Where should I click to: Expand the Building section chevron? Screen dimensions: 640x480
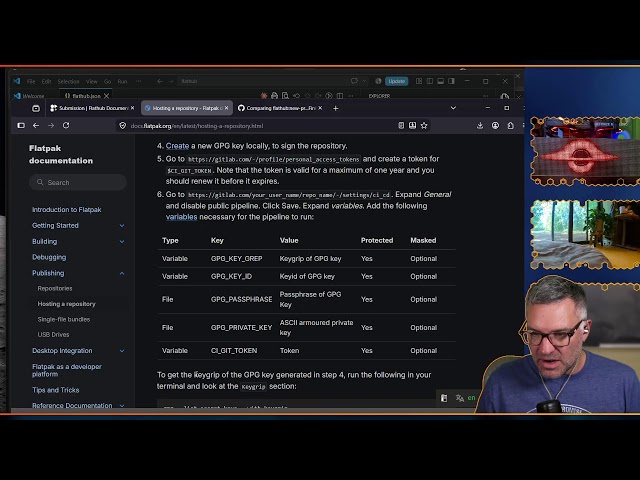point(122,241)
